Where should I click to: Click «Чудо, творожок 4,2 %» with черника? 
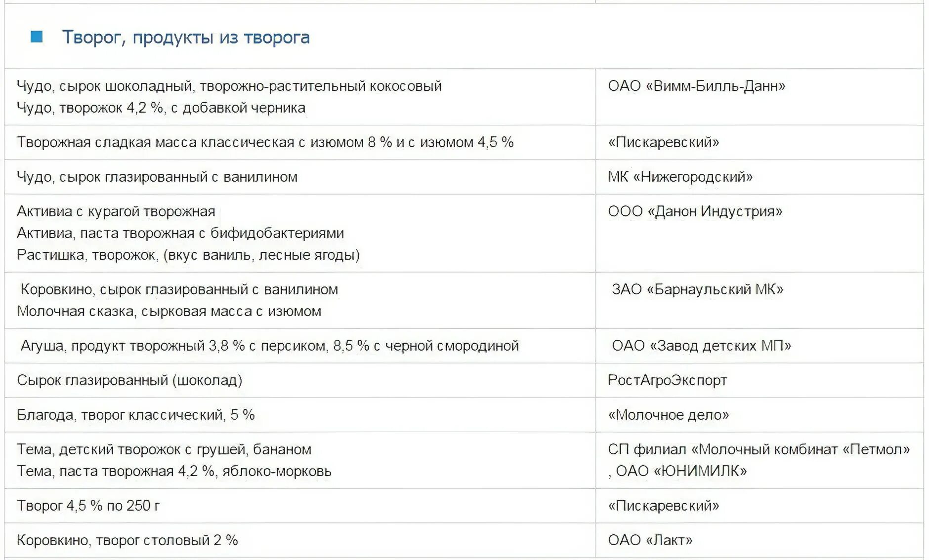[161, 108]
